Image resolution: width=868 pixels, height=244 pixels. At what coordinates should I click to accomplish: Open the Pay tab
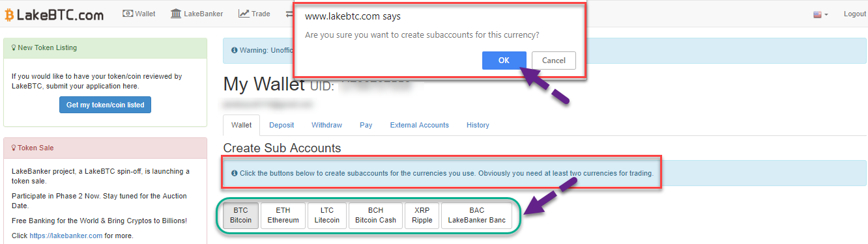click(366, 125)
